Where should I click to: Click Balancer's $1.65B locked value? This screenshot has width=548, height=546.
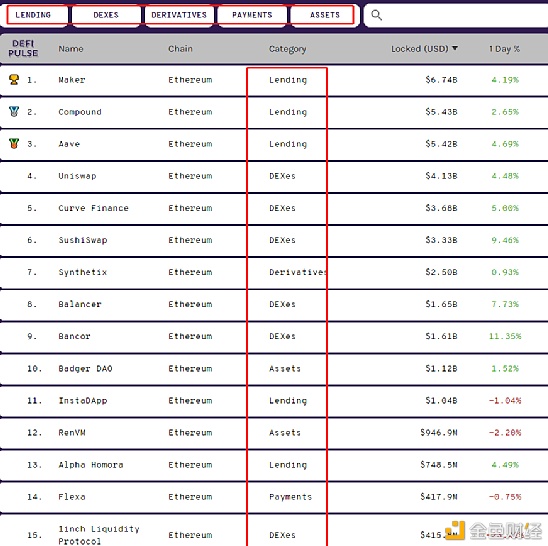(x=441, y=304)
